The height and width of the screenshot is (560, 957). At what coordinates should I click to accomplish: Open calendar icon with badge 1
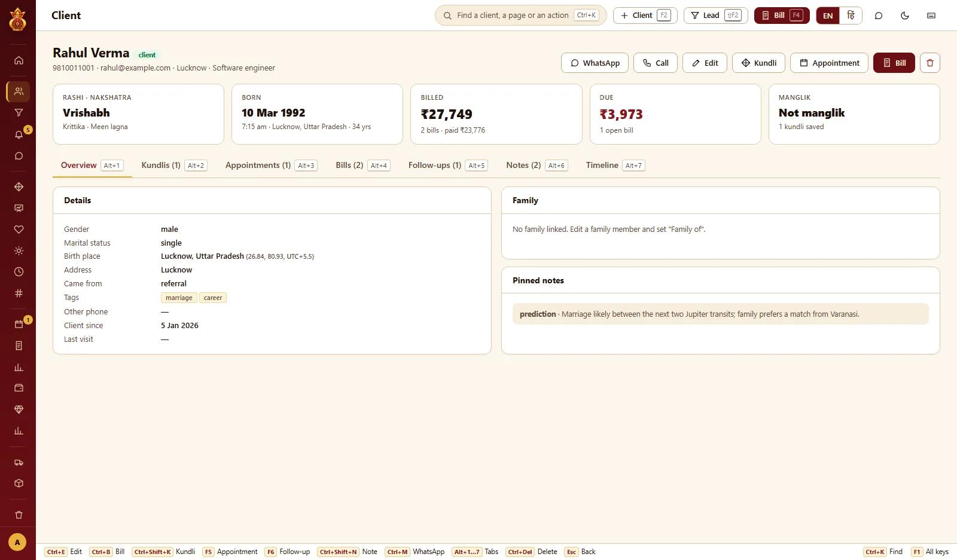click(19, 325)
